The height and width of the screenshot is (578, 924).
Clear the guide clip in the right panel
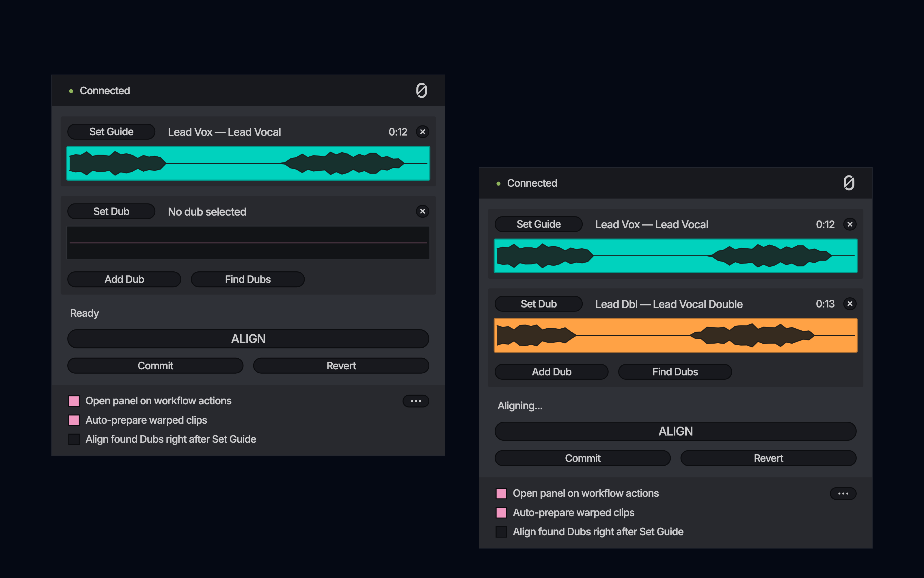(850, 224)
